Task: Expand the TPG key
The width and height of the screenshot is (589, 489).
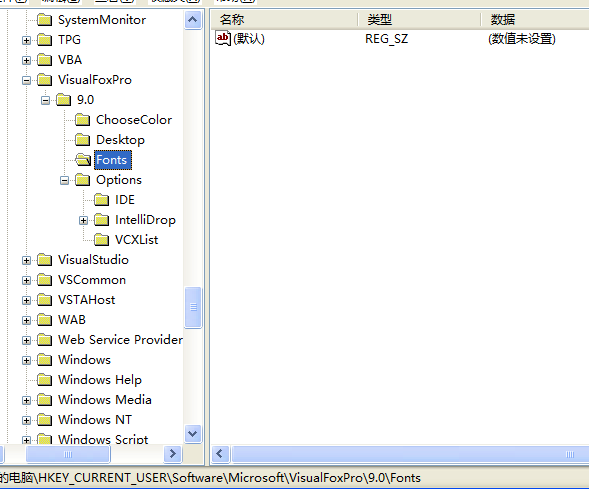Action: 26,40
